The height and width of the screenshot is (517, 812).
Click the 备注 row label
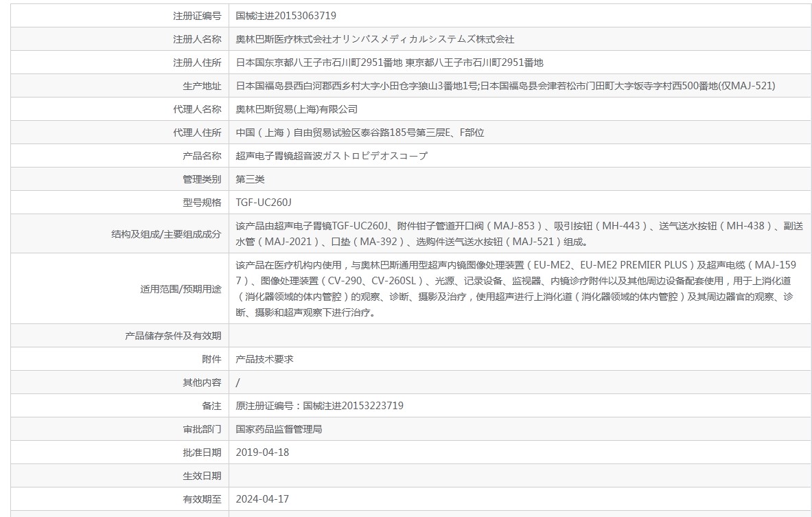click(211, 406)
